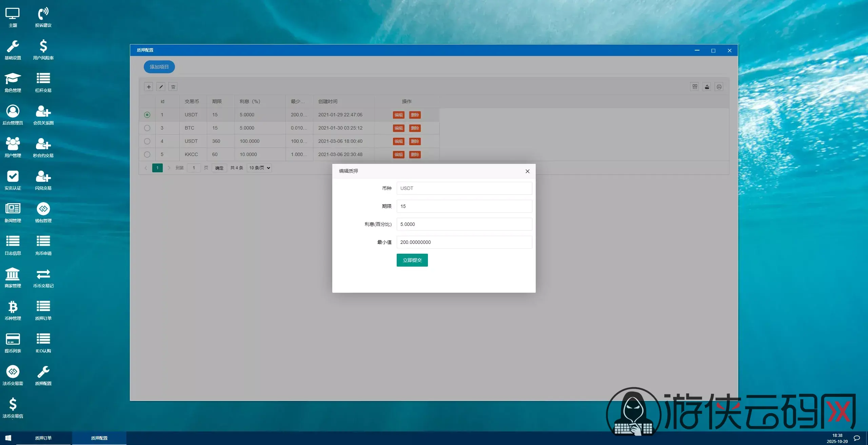Click the print icon in table toolbar
The image size is (868, 445).
point(719,87)
